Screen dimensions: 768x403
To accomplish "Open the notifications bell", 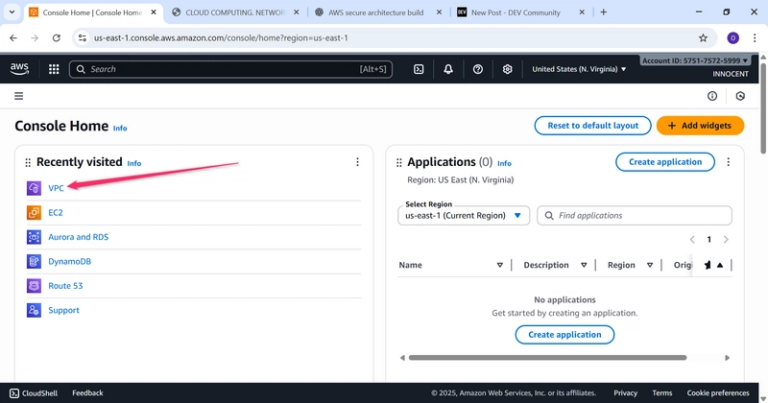I will coord(448,70).
